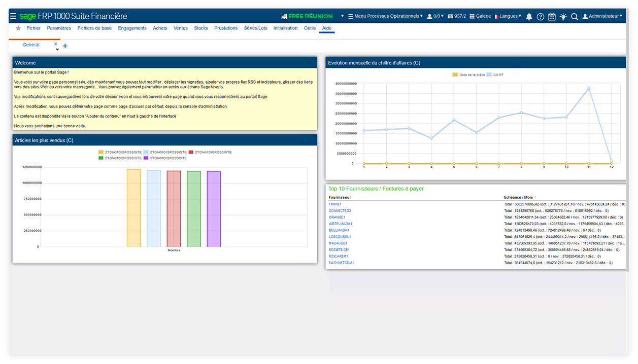Open the Outils menu

310,28
